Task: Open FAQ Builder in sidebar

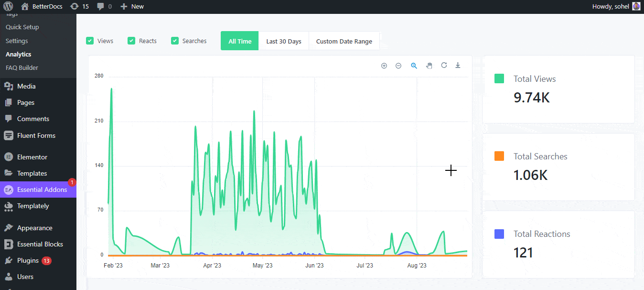Action: (22, 67)
